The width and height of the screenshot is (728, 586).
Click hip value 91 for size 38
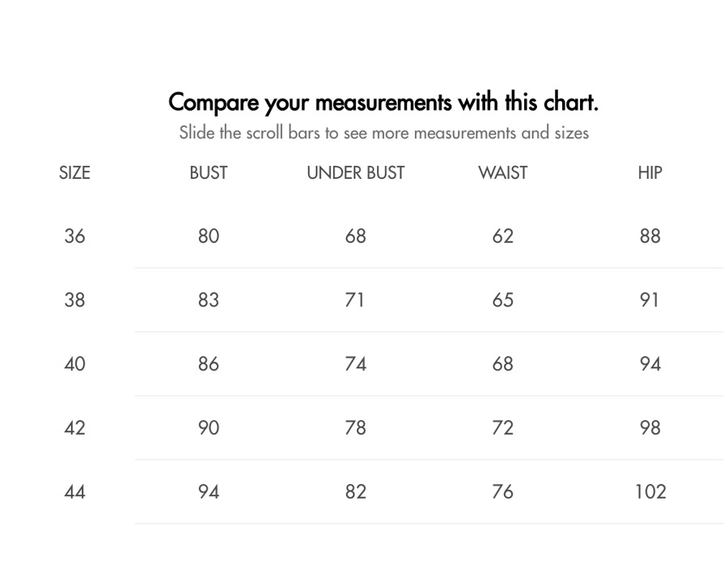(x=649, y=299)
